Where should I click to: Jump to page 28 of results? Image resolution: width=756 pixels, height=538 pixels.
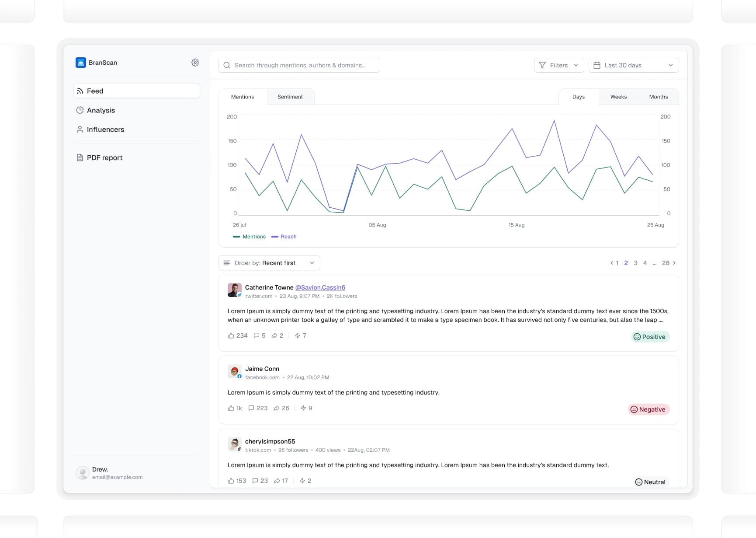(666, 263)
